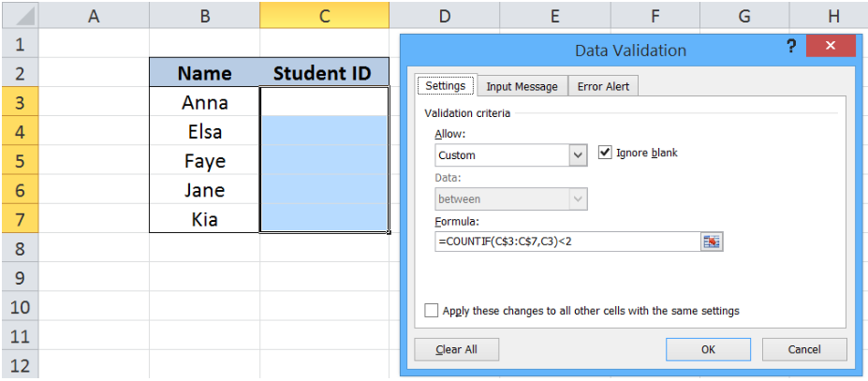Select row 9 header
Screen dimensions: 868x381
(20, 277)
